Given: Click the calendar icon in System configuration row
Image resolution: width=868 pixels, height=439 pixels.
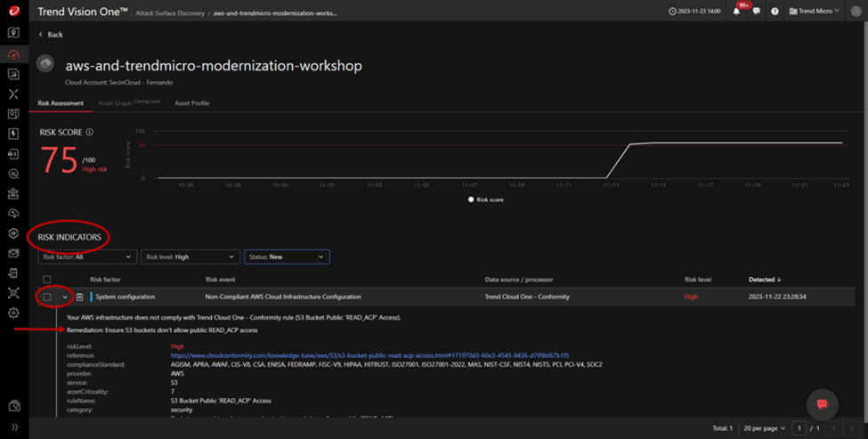Looking at the screenshot, I should 80,297.
